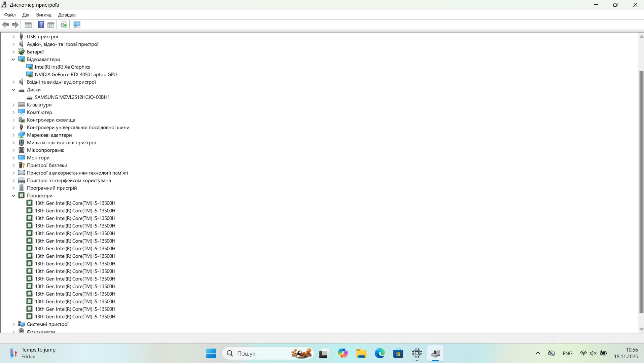Collapse the Процесори tree node
Viewport: 644px width, 363px height.
13,195
